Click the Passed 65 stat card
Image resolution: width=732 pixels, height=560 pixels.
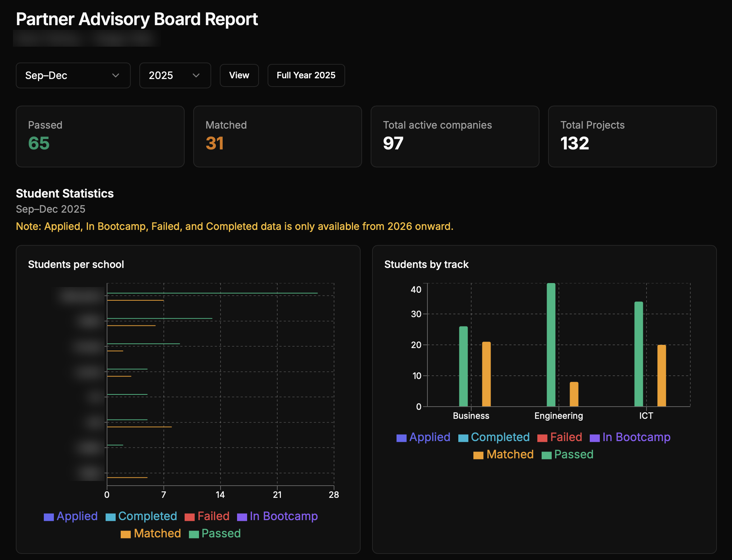point(100,136)
